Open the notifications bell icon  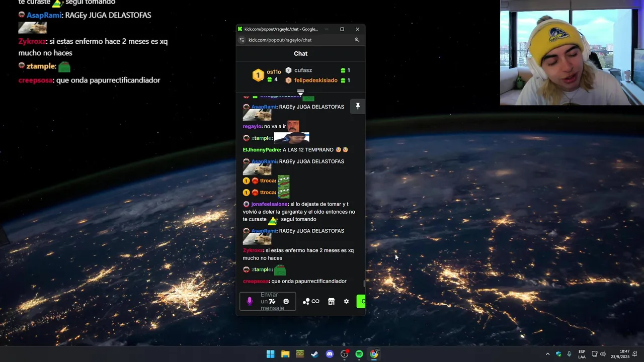click(635, 354)
